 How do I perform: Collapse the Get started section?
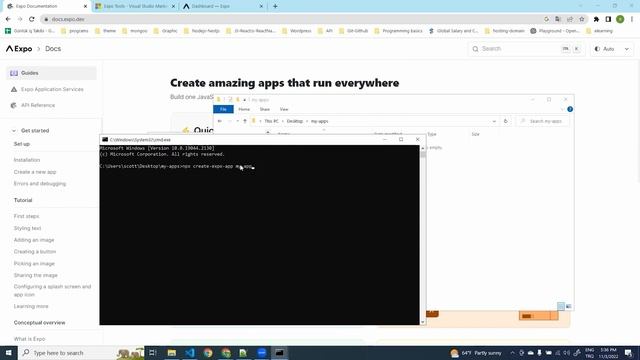click(14, 131)
